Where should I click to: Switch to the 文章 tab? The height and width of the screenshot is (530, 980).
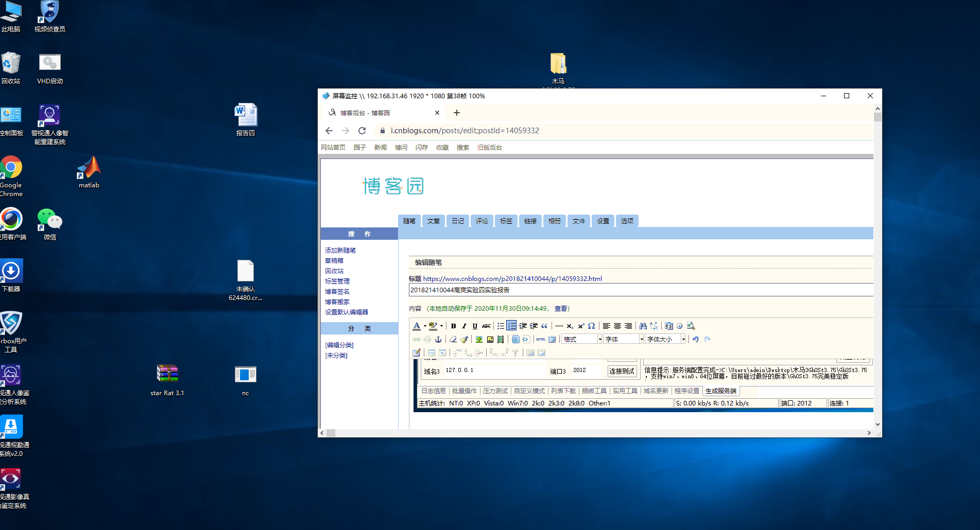pyautogui.click(x=434, y=221)
